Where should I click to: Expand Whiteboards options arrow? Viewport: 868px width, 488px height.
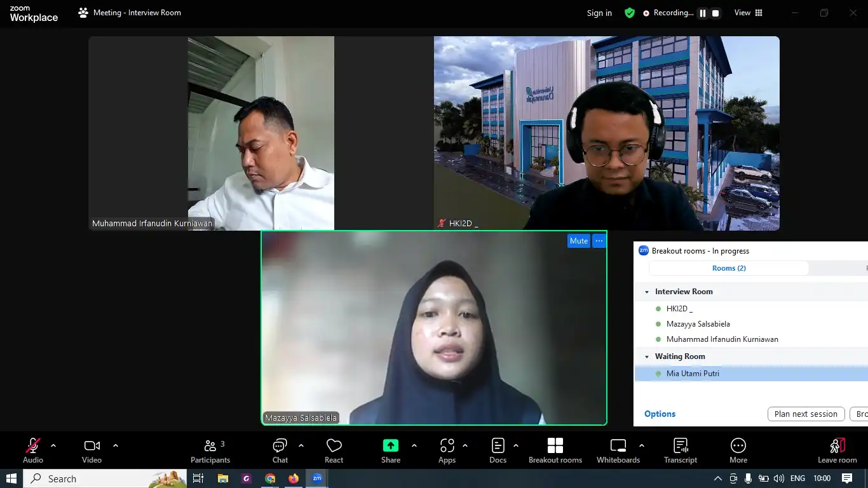pos(642,445)
